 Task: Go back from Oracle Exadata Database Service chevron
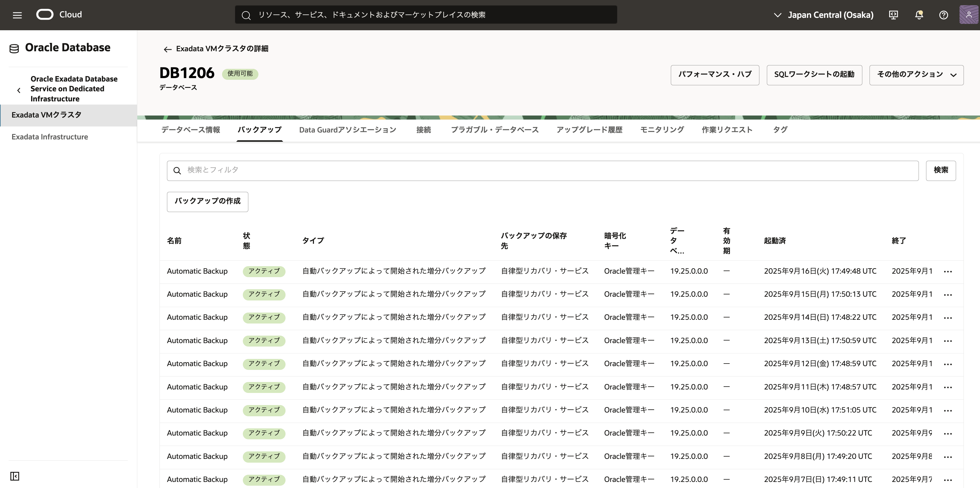pos(19,90)
